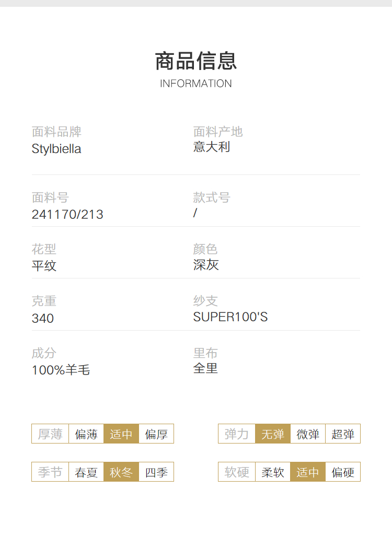Click the 厚薄 category label
This screenshot has width=392, height=548.
(50, 434)
